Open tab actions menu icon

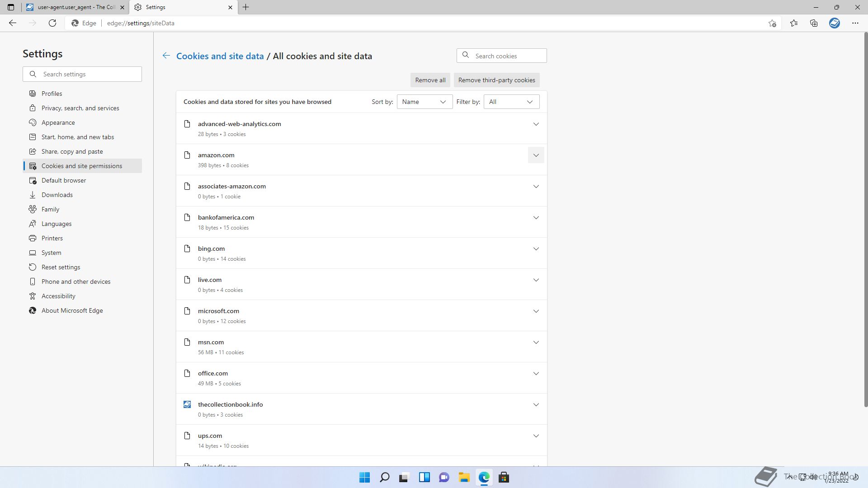[11, 7]
